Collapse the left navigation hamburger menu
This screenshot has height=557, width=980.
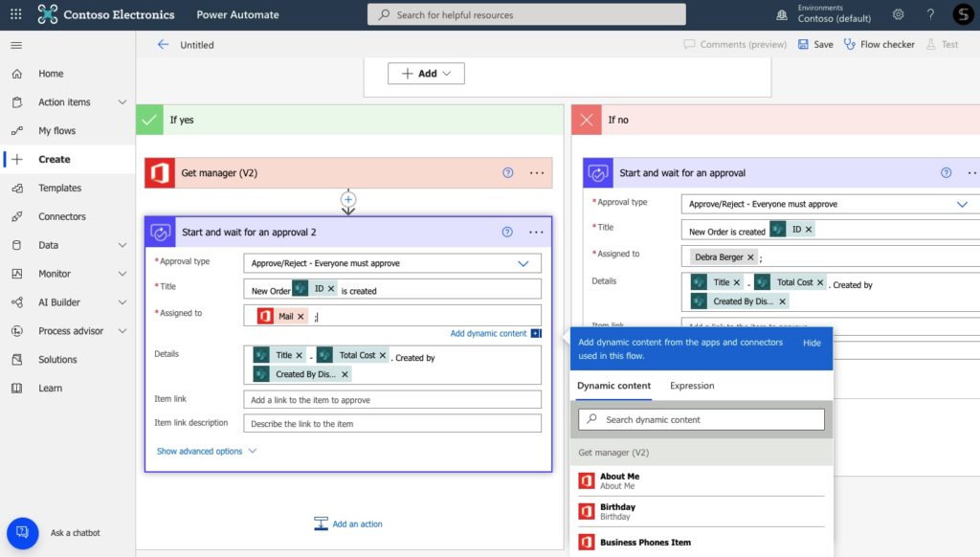click(16, 45)
